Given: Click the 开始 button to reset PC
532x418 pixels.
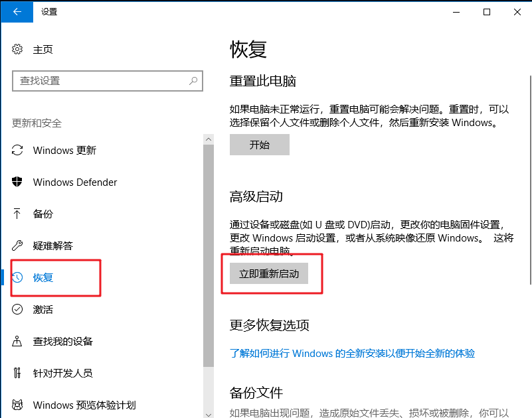Looking at the screenshot, I should [x=259, y=145].
